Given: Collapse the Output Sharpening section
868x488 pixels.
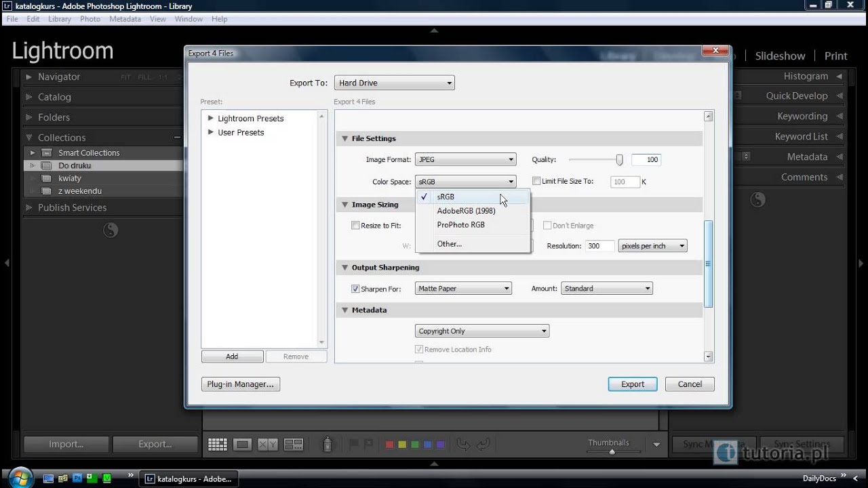Looking at the screenshot, I should (x=344, y=268).
